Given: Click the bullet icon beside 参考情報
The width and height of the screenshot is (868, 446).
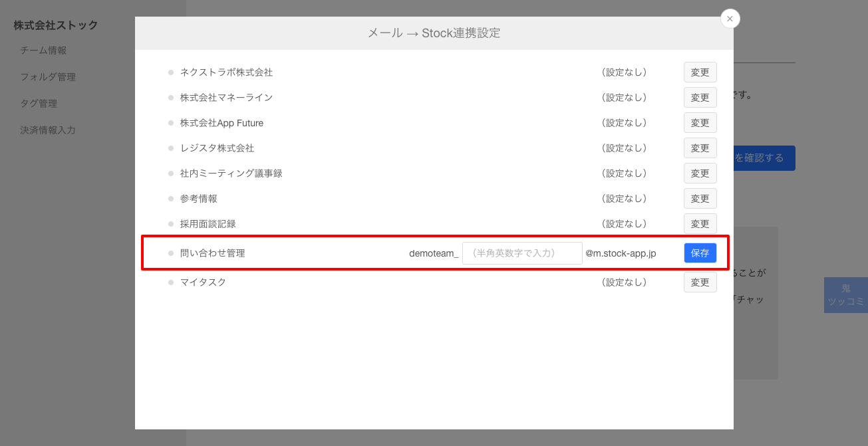Looking at the screenshot, I should 172,198.
